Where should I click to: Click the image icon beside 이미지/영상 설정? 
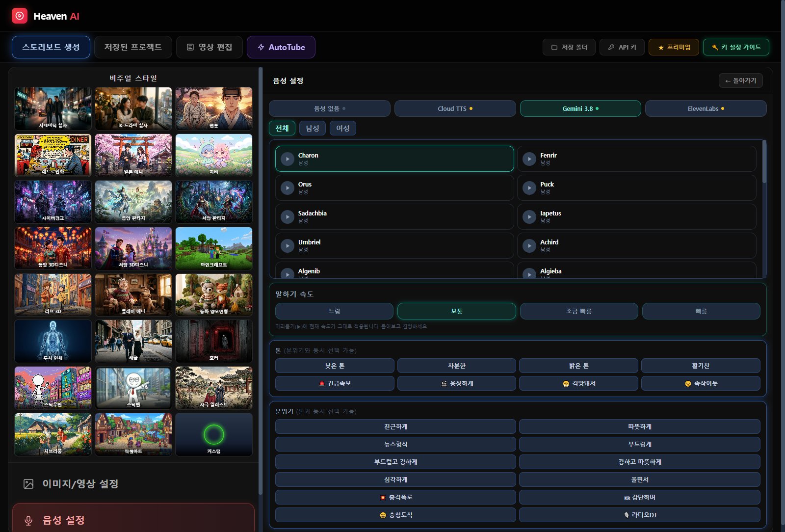point(28,484)
